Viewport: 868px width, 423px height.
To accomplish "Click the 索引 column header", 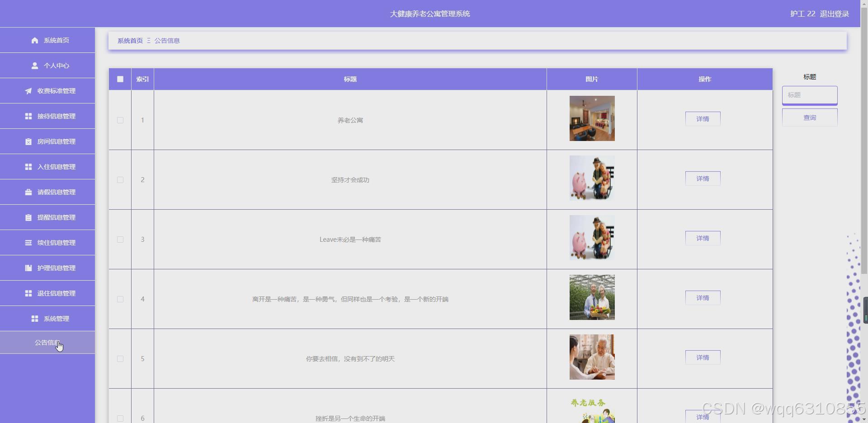I will (x=142, y=79).
